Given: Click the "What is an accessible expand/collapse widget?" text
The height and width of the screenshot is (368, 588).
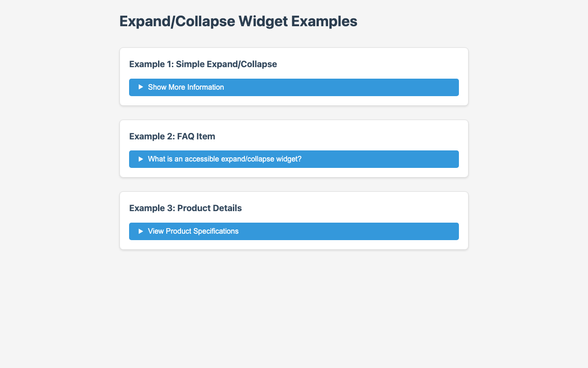Looking at the screenshot, I should 225,159.
